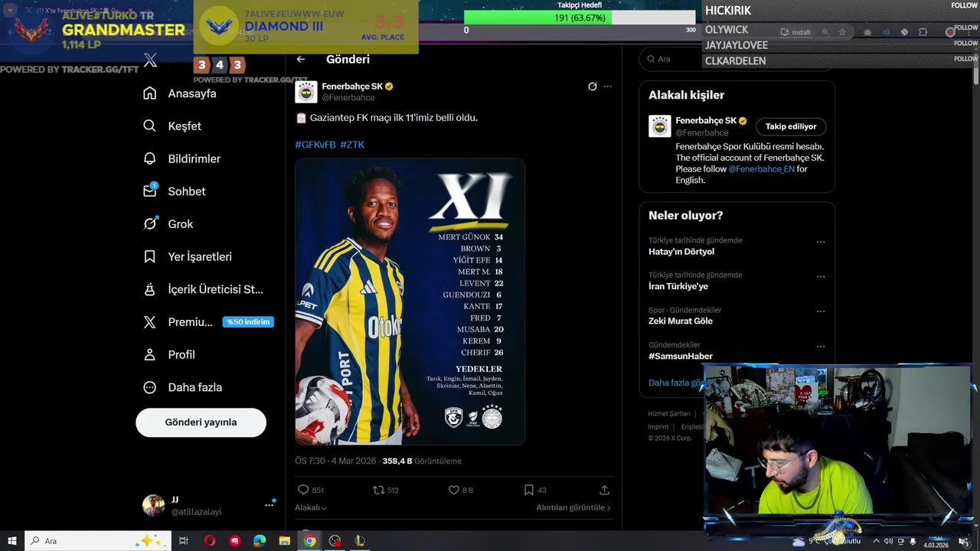Click the Imprint footer link
Image resolution: width=980 pixels, height=551 pixels.
(658, 427)
